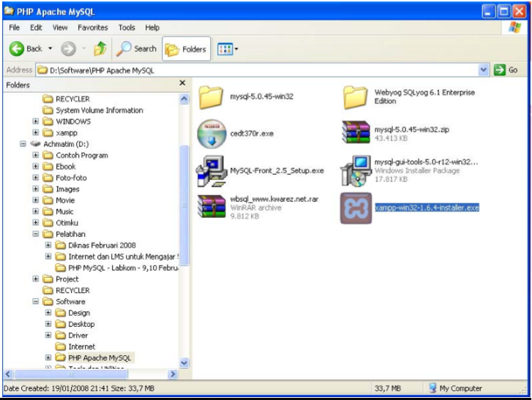Image resolution: width=532 pixels, height=400 pixels.
Task: Open the View menu
Action: 60,28
